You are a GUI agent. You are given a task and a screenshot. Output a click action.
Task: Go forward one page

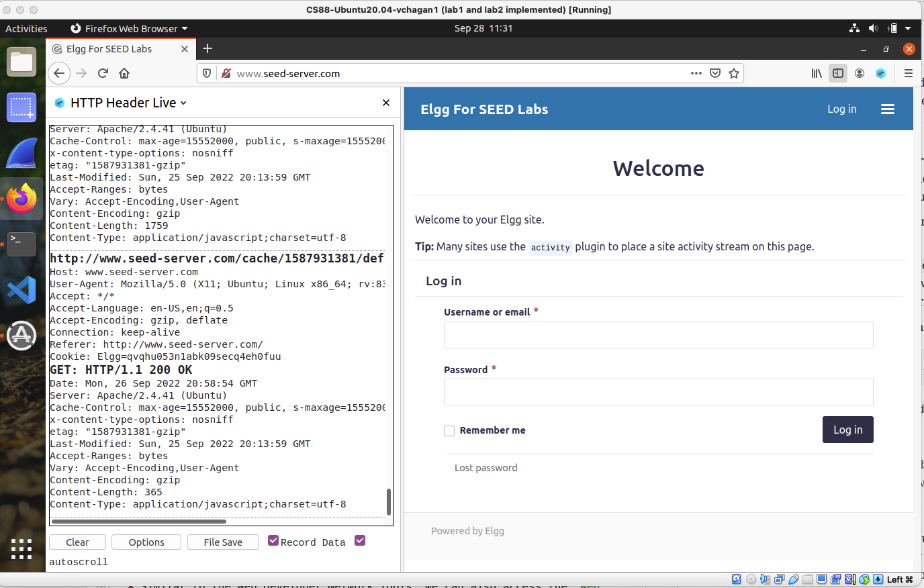pyautogui.click(x=81, y=73)
